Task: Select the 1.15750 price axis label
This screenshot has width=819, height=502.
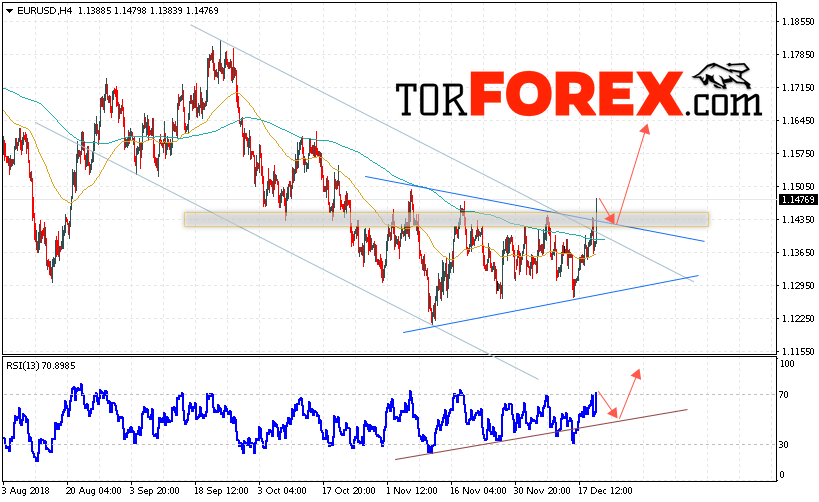Action: 798,154
